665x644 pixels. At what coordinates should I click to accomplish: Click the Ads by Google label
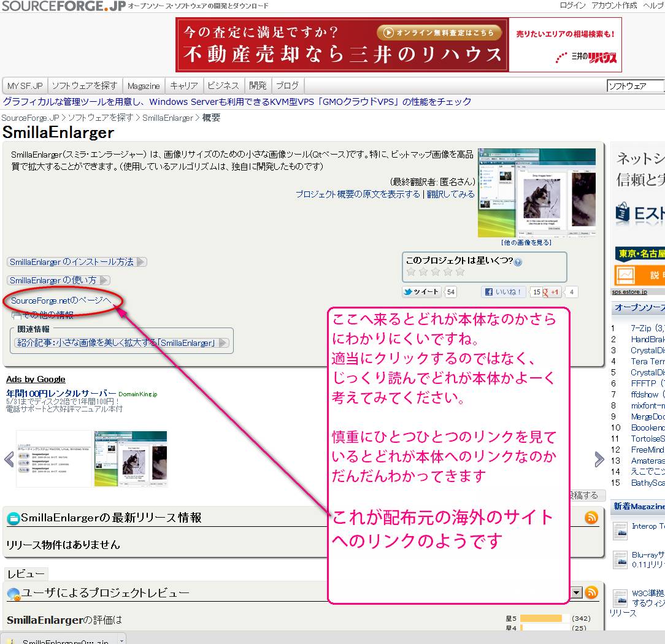click(x=36, y=379)
